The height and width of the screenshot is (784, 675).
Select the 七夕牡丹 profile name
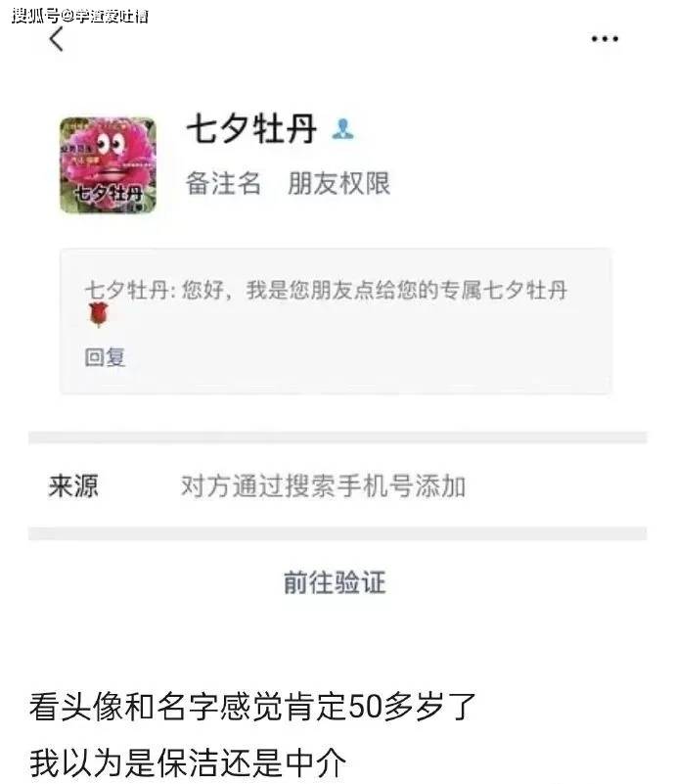[x=251, y=128]
